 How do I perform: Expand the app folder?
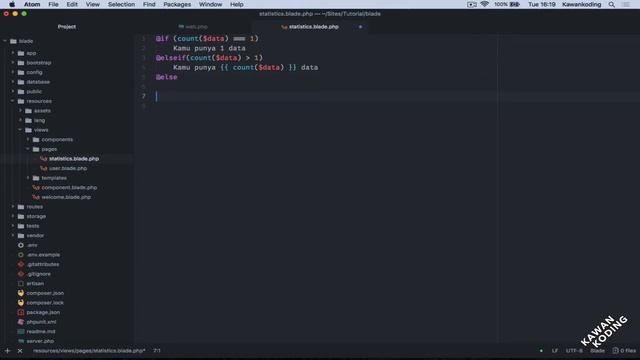pyautogui.click(x=13, y=53)
